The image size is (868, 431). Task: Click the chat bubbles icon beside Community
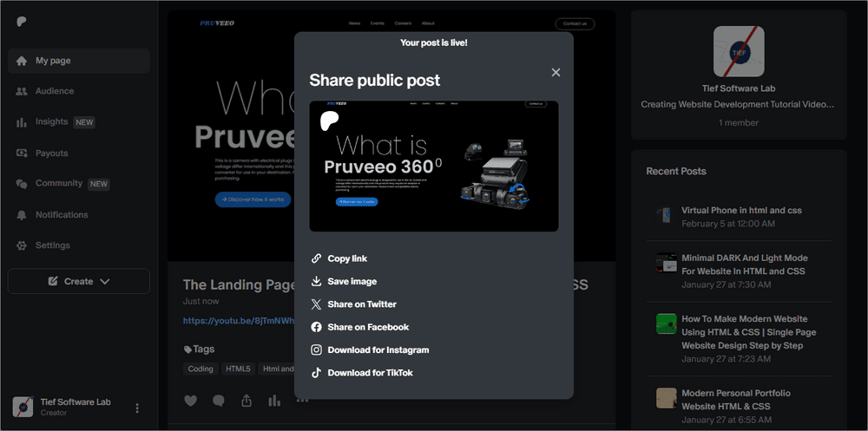22,184
